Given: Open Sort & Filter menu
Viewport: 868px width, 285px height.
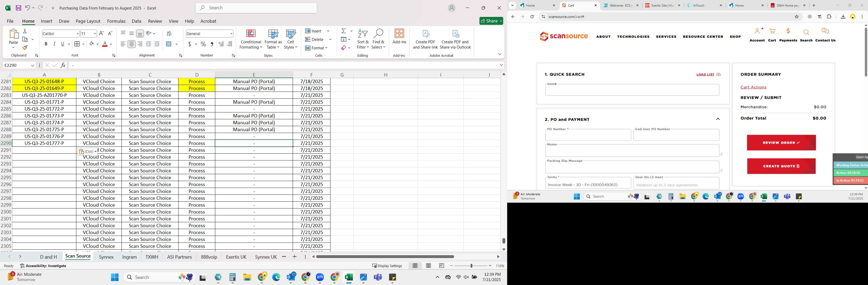Looking at the screenshot, I should 363,39.
